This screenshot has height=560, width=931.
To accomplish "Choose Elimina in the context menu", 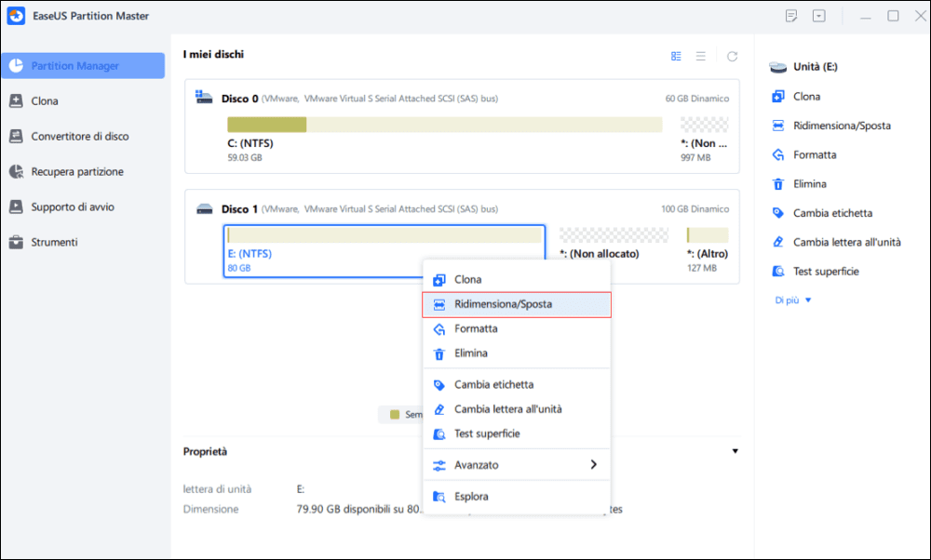I will [517, 353].
